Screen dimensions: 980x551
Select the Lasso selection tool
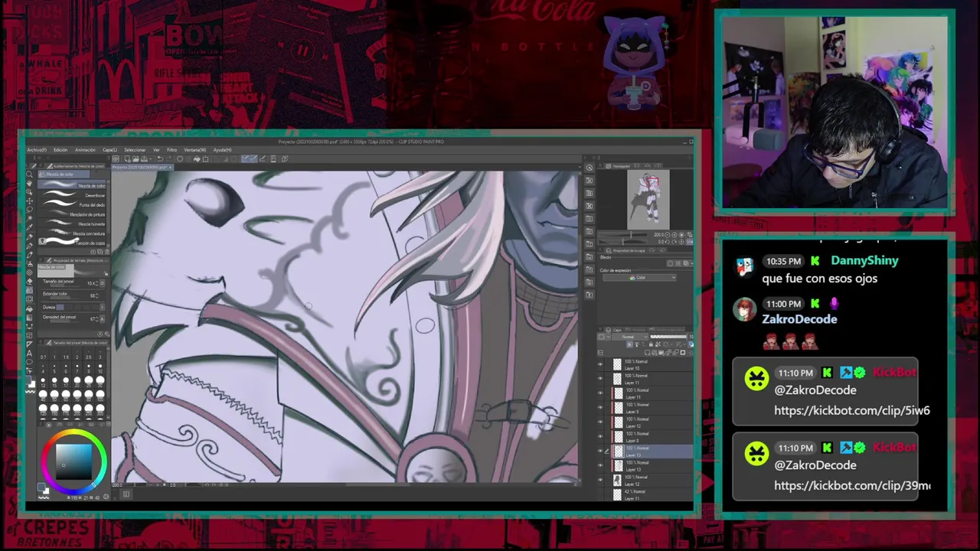click(29, 210)
